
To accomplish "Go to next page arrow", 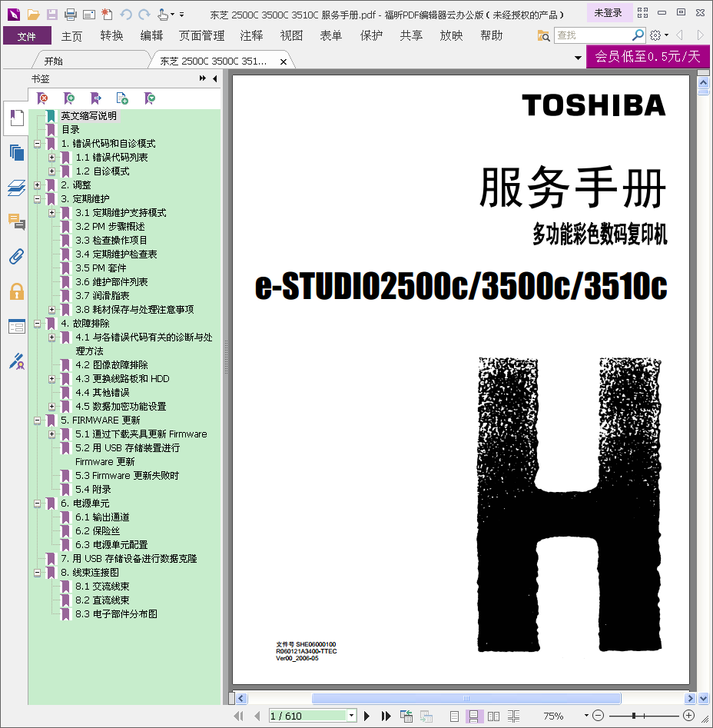I will coord(367,716).
